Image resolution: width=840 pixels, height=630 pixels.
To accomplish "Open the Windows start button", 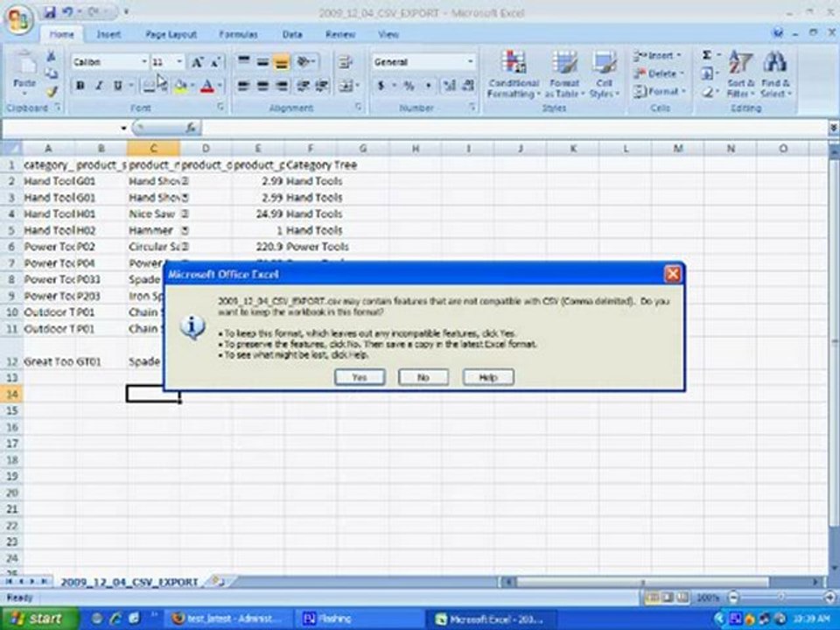I will (x=38, y=619).
